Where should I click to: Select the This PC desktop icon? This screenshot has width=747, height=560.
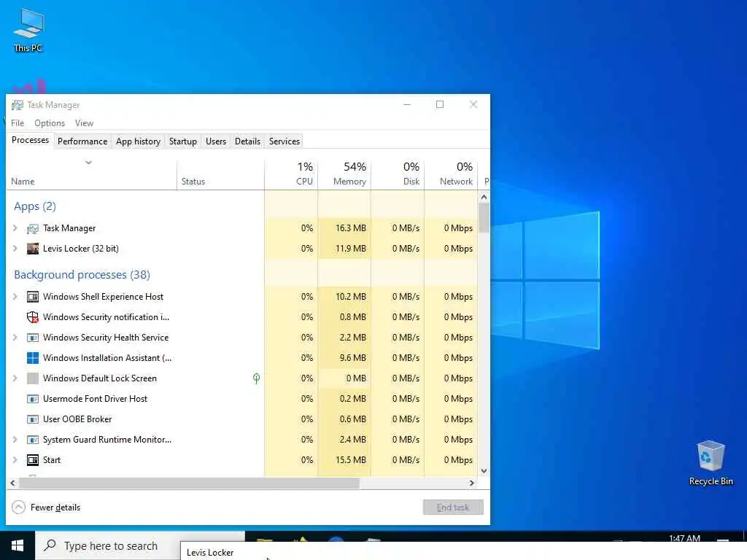click(x=28, y=31)
